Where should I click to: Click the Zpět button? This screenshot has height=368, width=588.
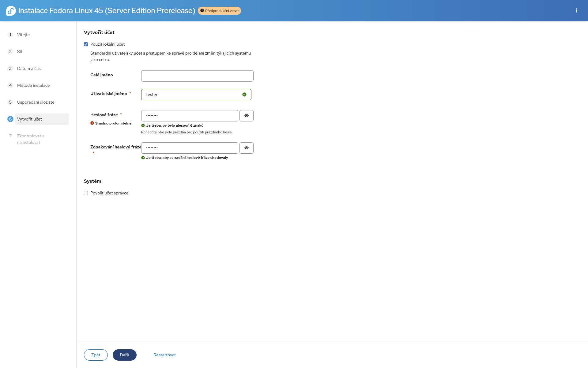point(96,355)
